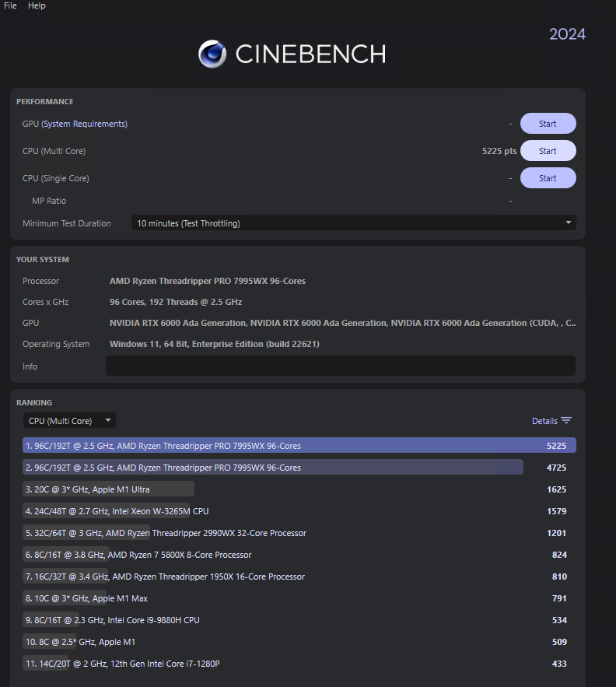
Task: Start the GPU benchmark test
Action: point(548,124)
